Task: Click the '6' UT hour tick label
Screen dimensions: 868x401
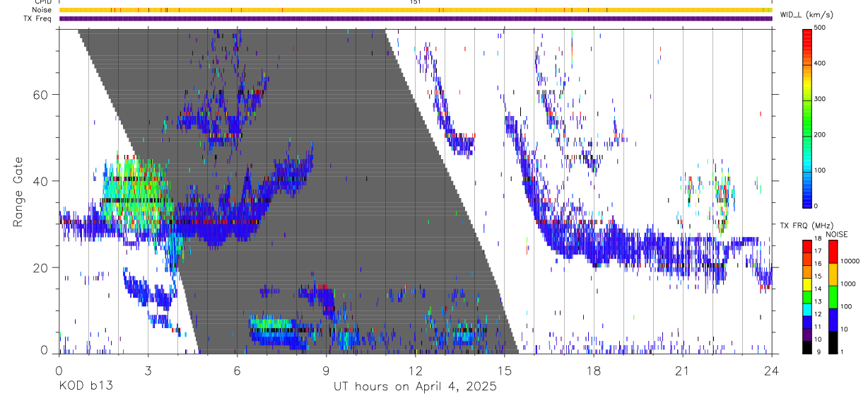Action: pos(237,370)
